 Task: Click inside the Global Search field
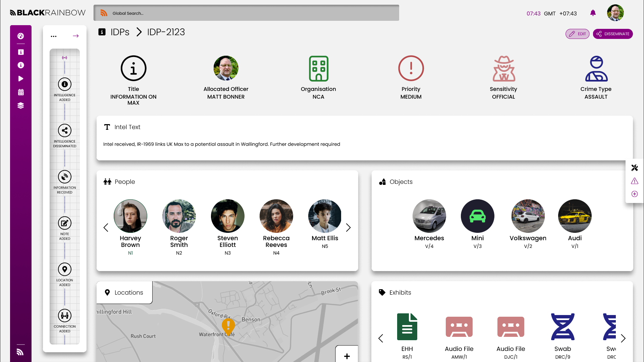pyautogui.click(x=247, y=13)
